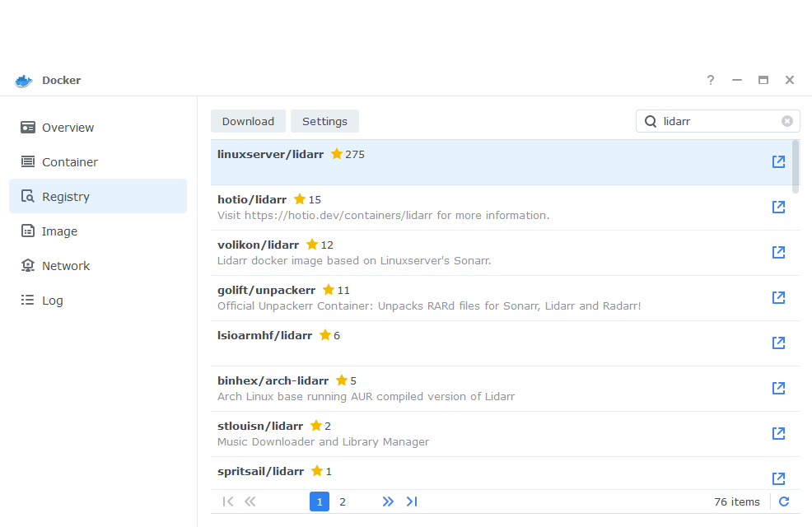Go to the previous results page
Viewport: 812px width, 527px height.
(x=250, y=501)
